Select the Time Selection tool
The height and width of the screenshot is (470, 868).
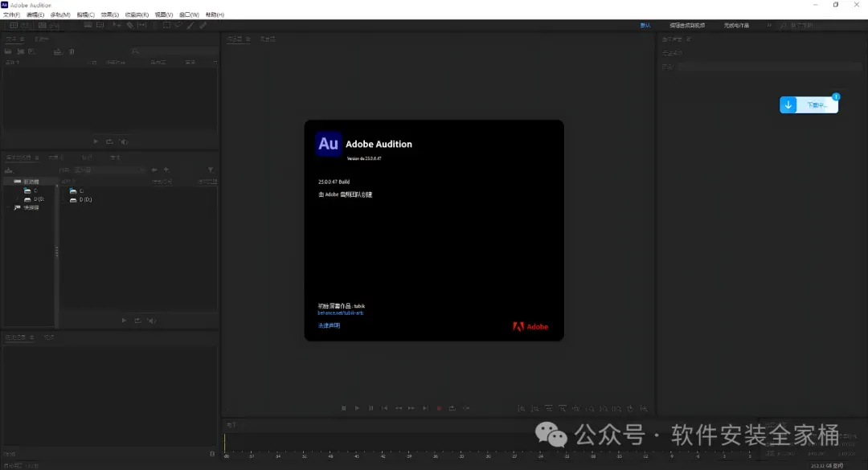[x=154, y=25]
